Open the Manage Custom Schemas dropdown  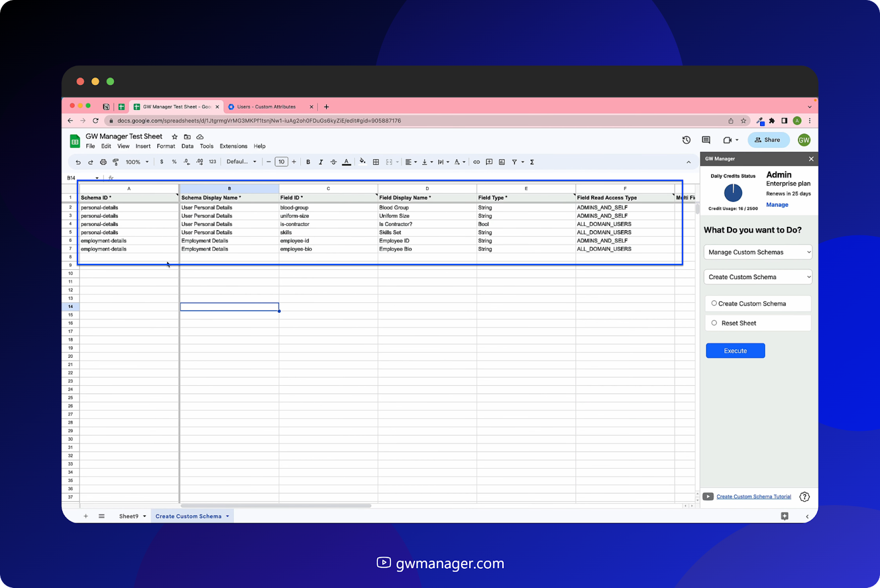point(757,252)
